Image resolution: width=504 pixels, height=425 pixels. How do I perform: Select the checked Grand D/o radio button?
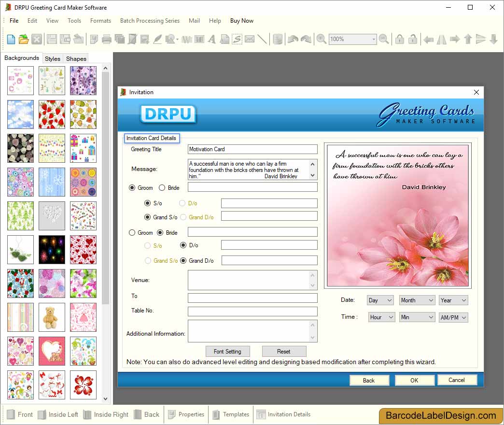pos(183,261)
